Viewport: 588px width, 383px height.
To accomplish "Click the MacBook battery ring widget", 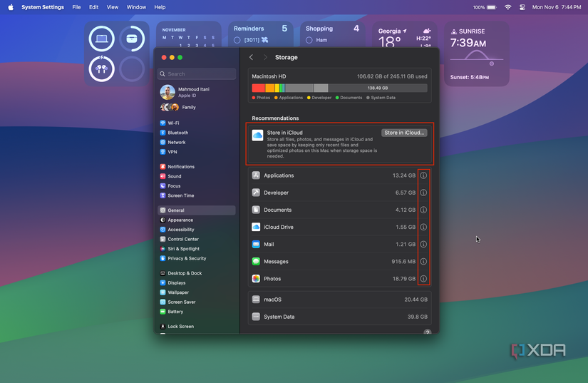I will point(102,39).
